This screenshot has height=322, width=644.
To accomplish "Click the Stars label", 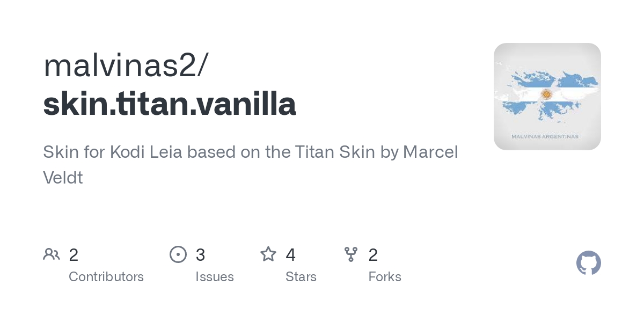I will tap(301, 277).
